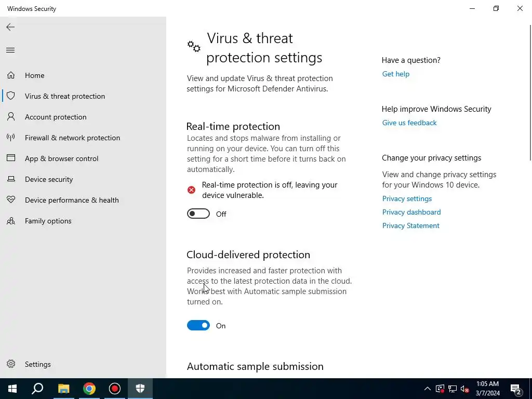Turn on Real-time protection toggle
The image size is (532, 399).
tap(198, 214)
